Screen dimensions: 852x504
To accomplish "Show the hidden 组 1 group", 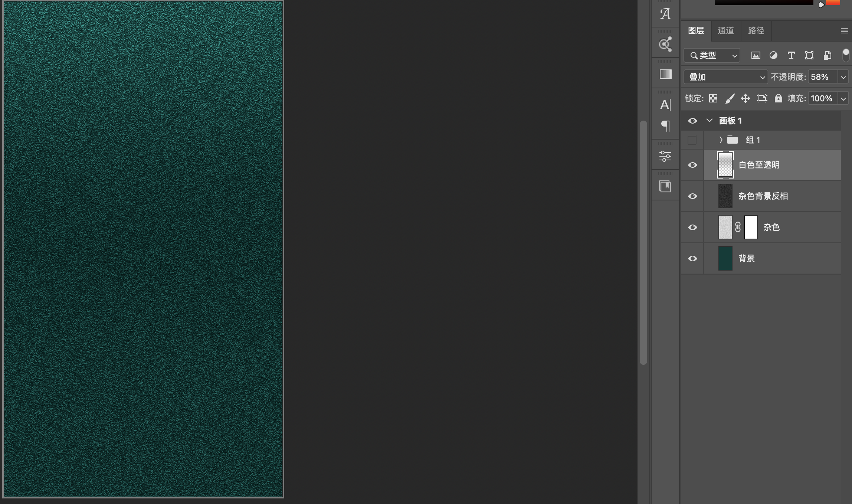I will click(x=692, y=140).
